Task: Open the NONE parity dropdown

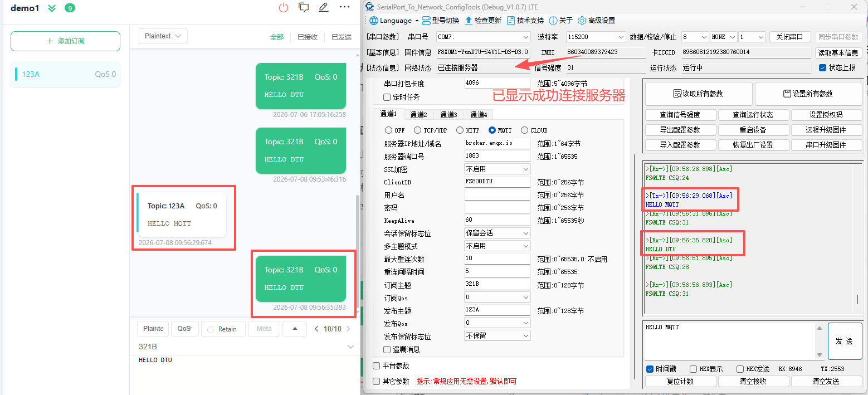Action: coord(724,37)
